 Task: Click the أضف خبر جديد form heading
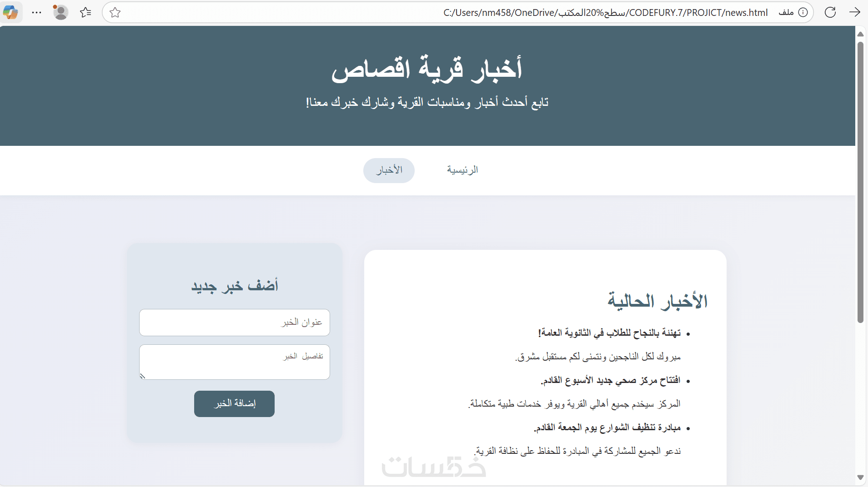point(235,286)
